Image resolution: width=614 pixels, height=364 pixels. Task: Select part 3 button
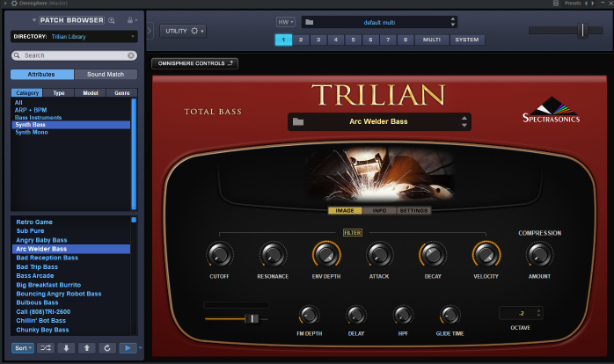click(318, 40)
